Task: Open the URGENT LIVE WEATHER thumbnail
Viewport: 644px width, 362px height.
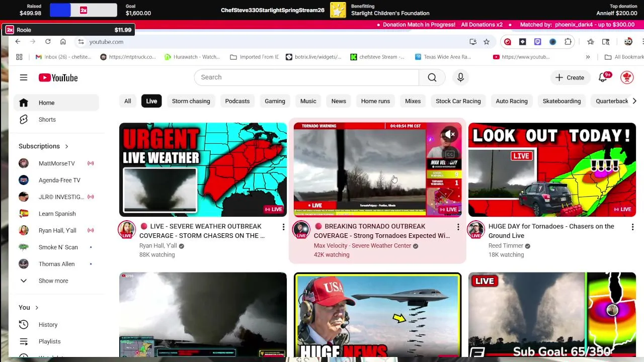Action: click(203, 169)
